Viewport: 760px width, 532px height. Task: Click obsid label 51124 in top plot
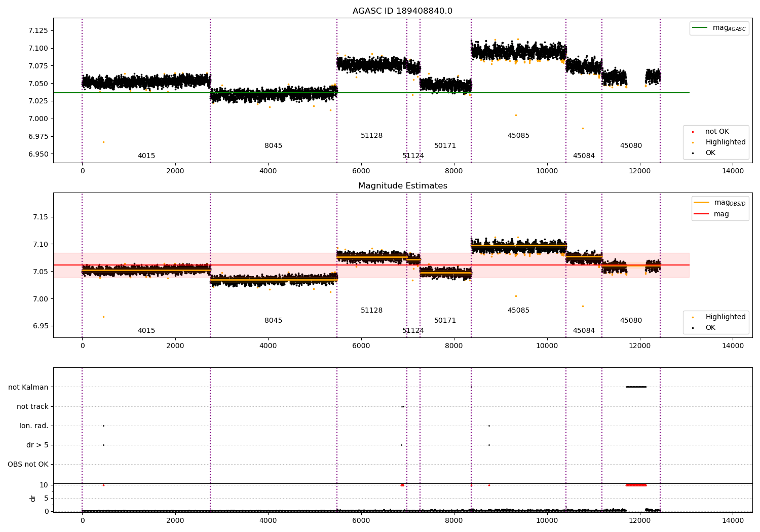tap(413, 156)
